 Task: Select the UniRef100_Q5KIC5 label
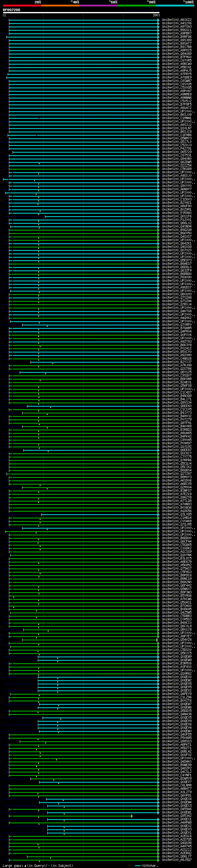[x=177, y=653]
